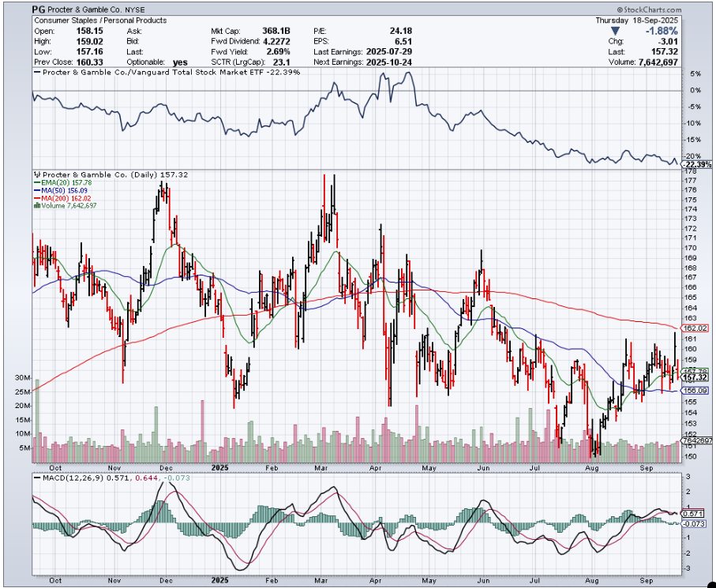Click the PG ticker symbol in the header

coord(39,9)
